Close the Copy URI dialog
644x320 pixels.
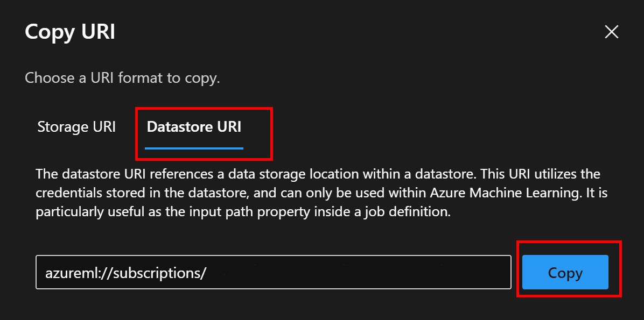click(x=611, y=32)
